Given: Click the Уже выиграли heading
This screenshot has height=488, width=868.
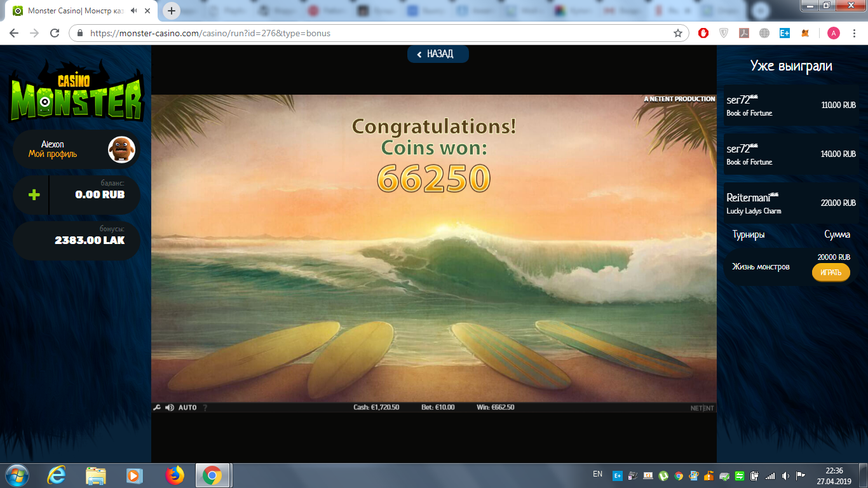Looking at the screenshot, I should click(x=791, y=65).
